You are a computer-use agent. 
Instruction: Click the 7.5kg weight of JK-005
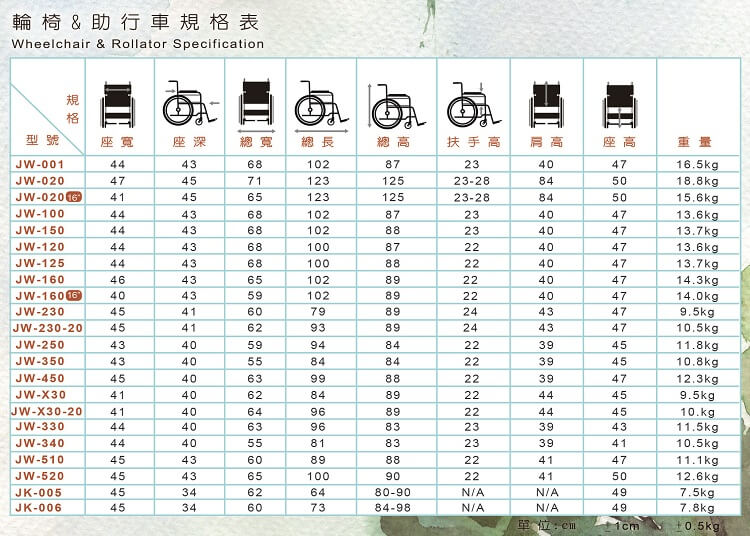coord(697,492)
